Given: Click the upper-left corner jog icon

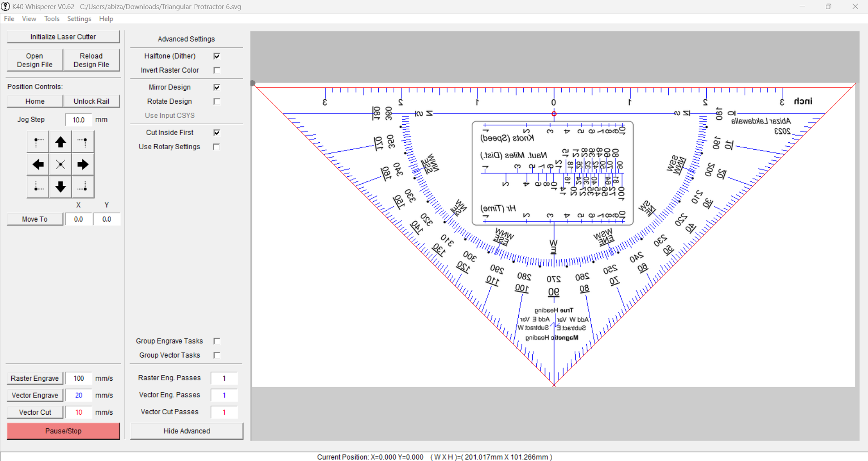Looking at the screenshot, I should (38, 141).
